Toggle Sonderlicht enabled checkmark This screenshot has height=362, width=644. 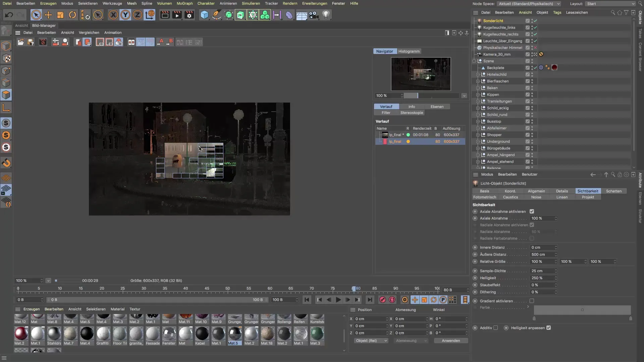click(535, 21)
